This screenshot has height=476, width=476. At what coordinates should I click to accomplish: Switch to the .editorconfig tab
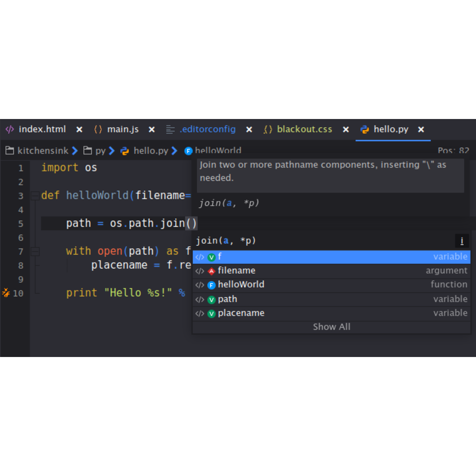(207, 129)
